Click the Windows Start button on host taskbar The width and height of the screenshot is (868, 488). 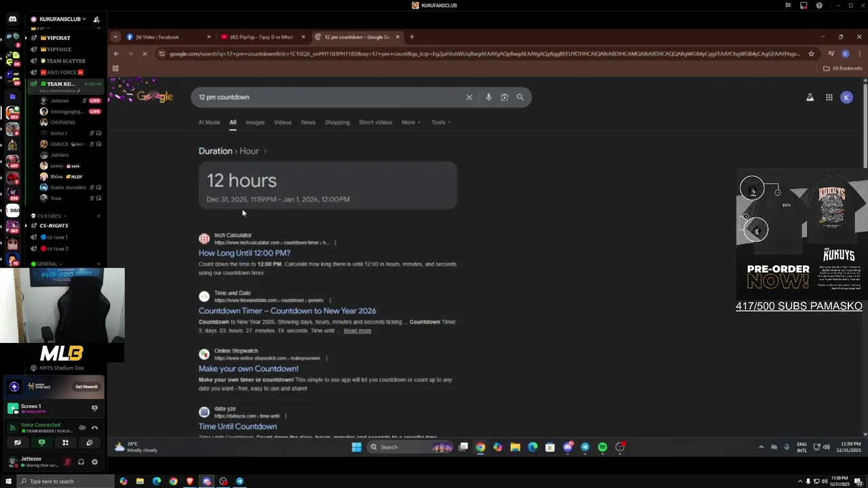click(8, 481)
